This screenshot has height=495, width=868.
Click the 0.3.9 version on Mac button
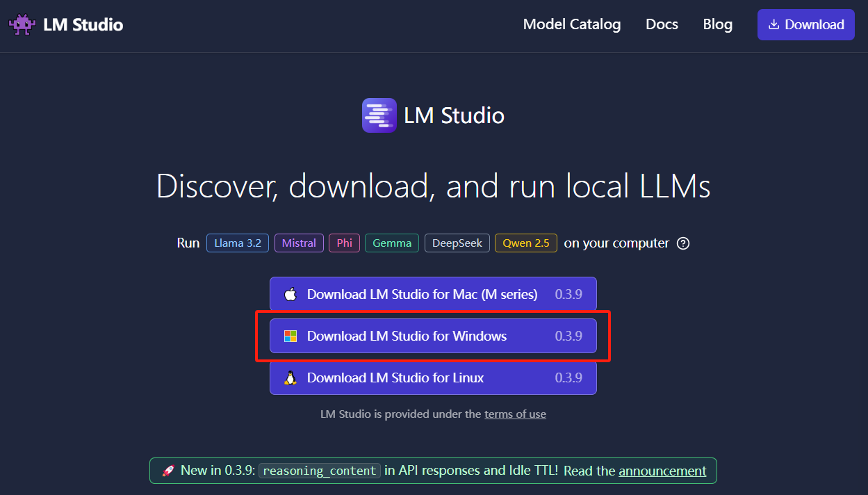click(568, 294)
